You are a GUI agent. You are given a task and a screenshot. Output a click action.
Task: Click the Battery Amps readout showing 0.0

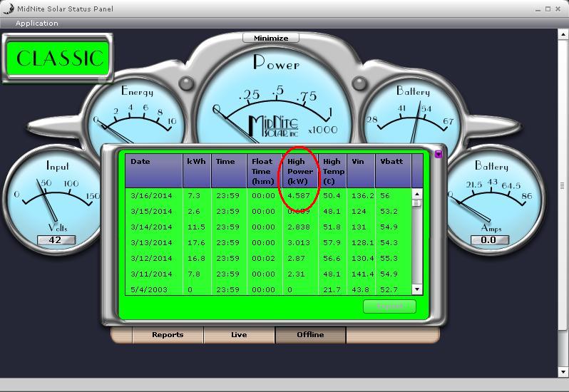tap(490, 240)
